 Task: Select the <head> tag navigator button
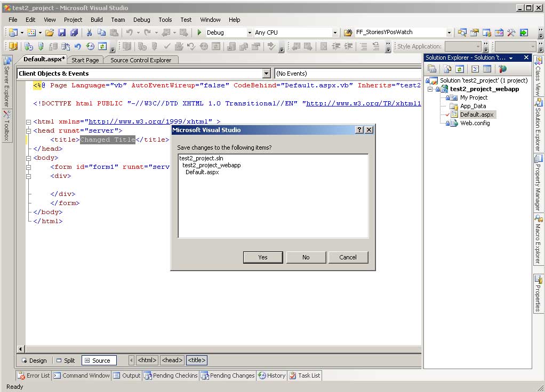(172, 360)
